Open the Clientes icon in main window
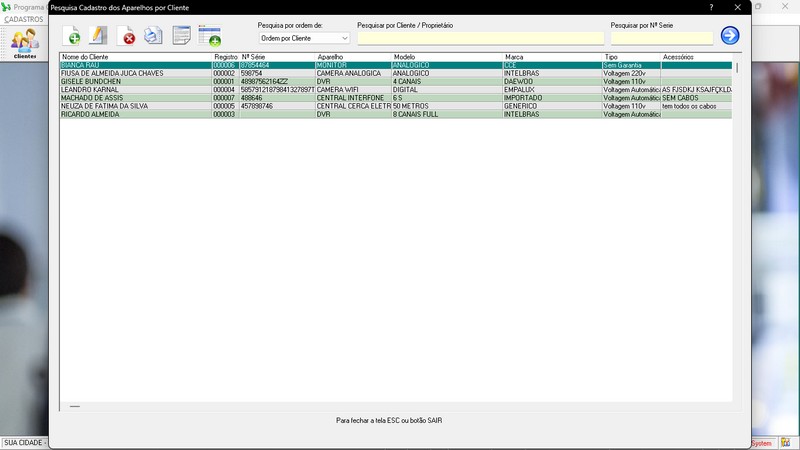 25,43
